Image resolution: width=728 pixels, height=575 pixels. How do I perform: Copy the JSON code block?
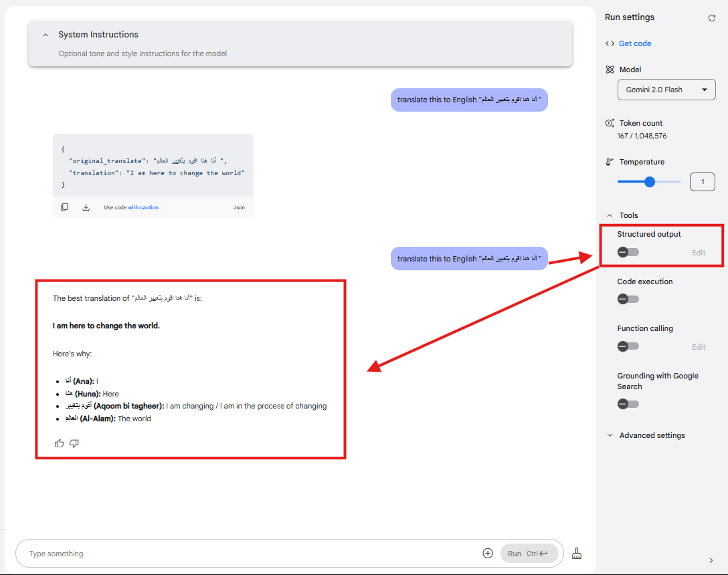coord(64,207)
